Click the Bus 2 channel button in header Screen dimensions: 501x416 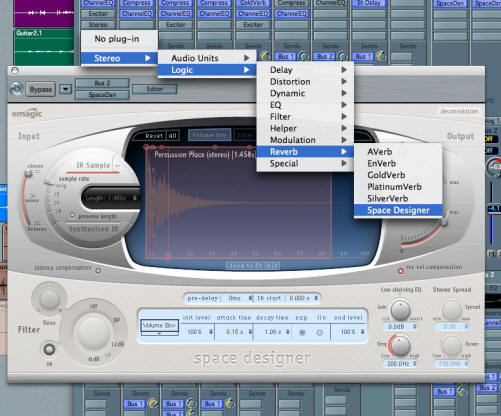point(102,83)
